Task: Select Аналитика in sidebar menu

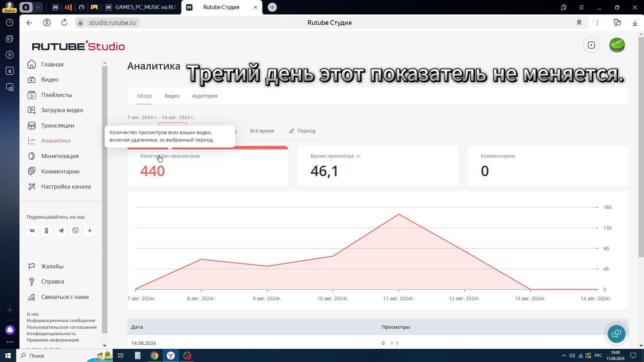Action: point(56,141)
